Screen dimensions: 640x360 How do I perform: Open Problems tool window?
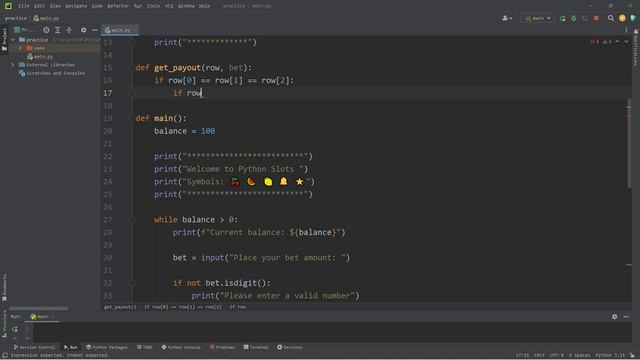pos(222,347)
